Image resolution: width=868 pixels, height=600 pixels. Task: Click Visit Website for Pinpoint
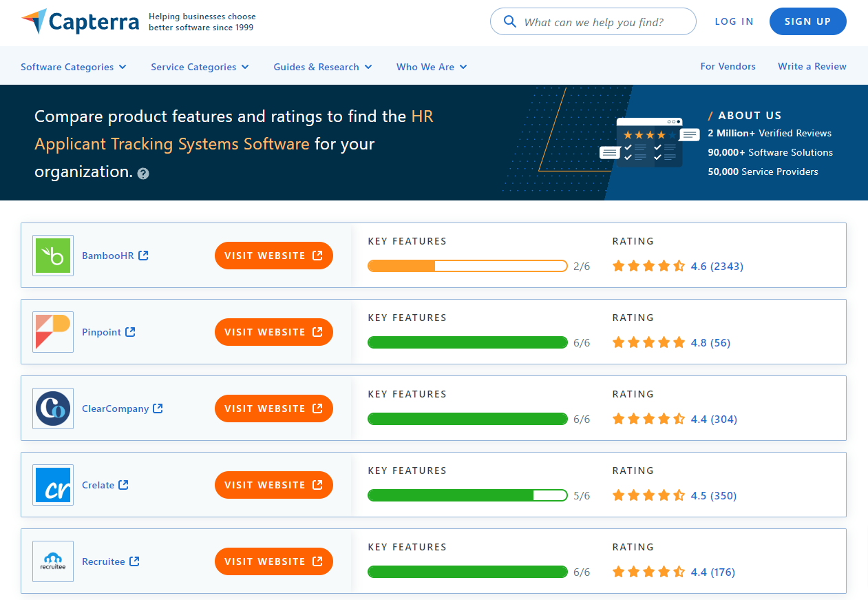pyautogui.click(x=273, y=332)
